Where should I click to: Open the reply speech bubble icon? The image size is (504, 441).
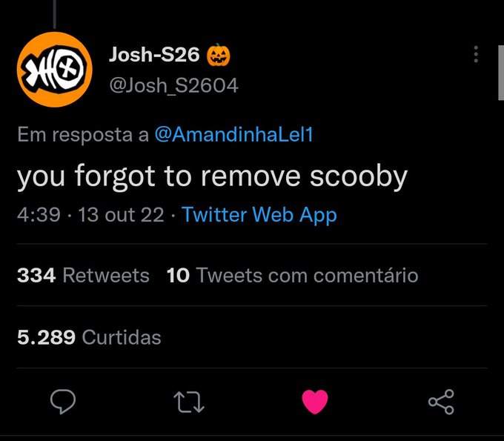click(63, 401)
